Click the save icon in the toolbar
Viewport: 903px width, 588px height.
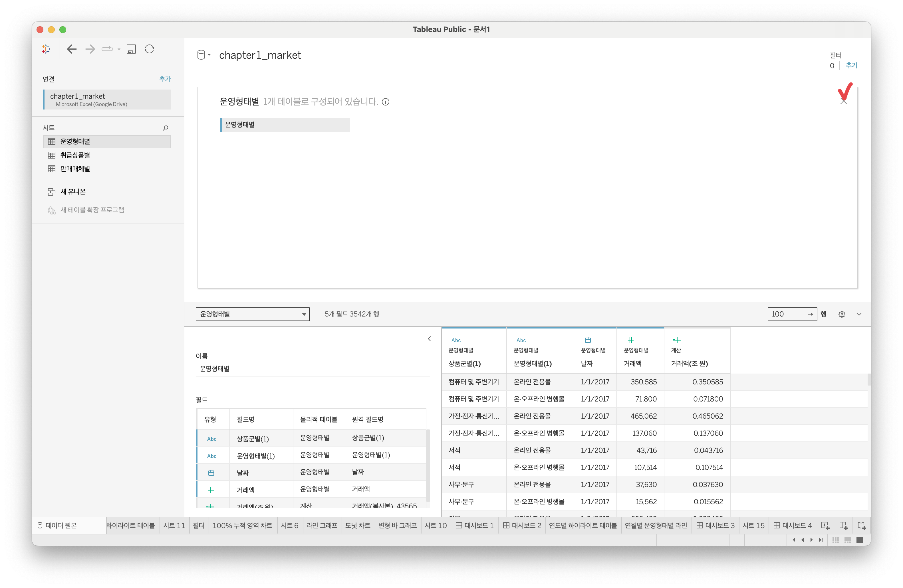coord(131,49)
